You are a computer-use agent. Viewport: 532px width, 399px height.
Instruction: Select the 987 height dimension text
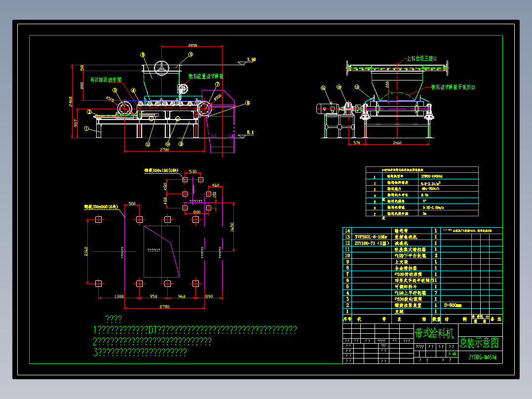point(76,122)
